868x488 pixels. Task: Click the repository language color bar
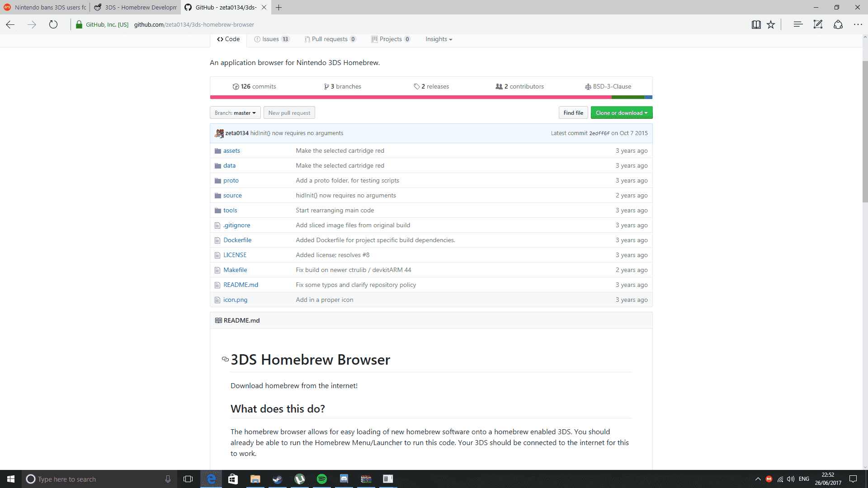tap(431, 97)
